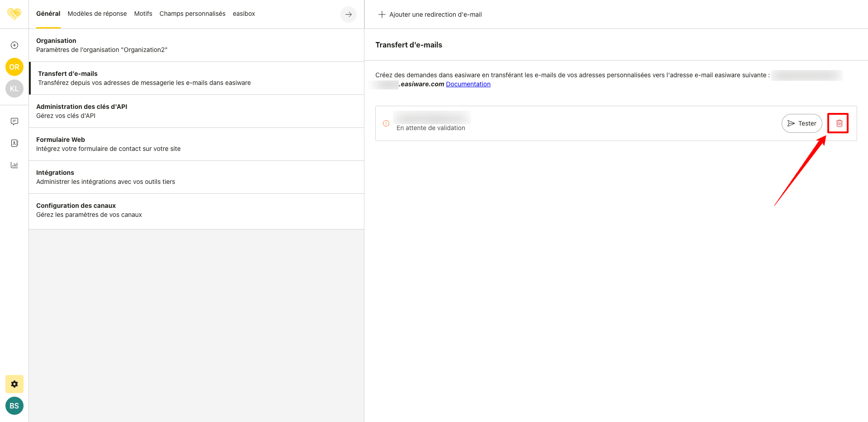Click the plus circle create icon
Screen dimensions: 868x422
tap(14, 45)
